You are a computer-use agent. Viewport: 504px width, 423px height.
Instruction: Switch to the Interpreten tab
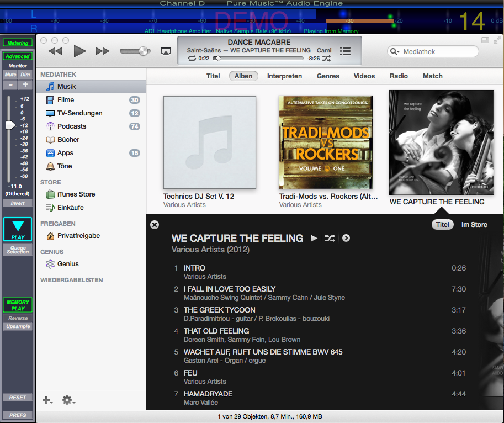tap(284, 76)
